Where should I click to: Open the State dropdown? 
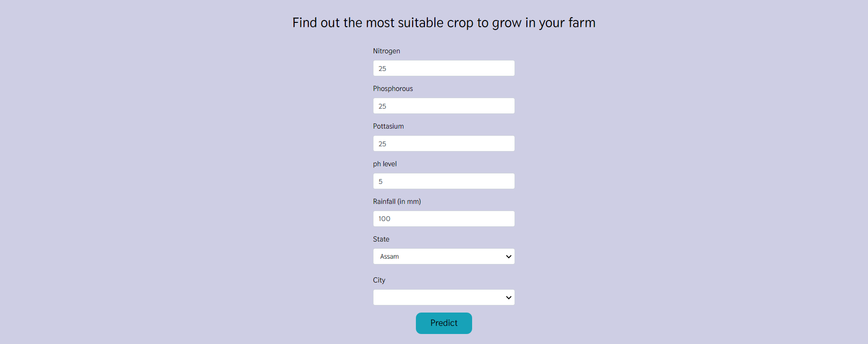[444, 256]
